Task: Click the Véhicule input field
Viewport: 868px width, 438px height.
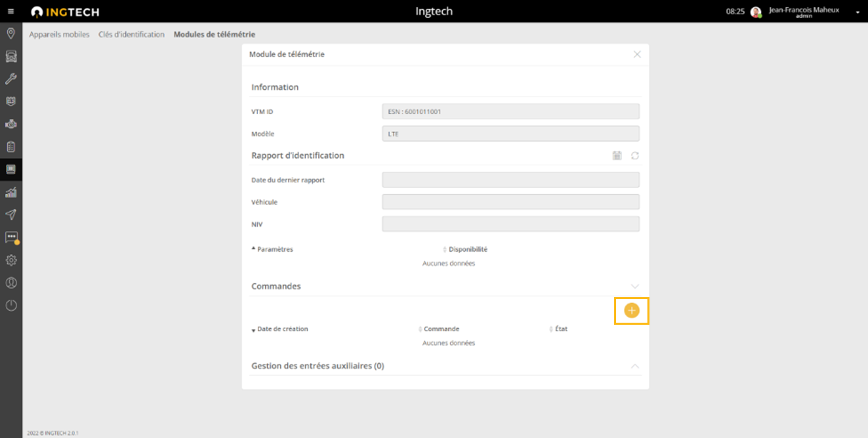Action: tap(510, 202)
